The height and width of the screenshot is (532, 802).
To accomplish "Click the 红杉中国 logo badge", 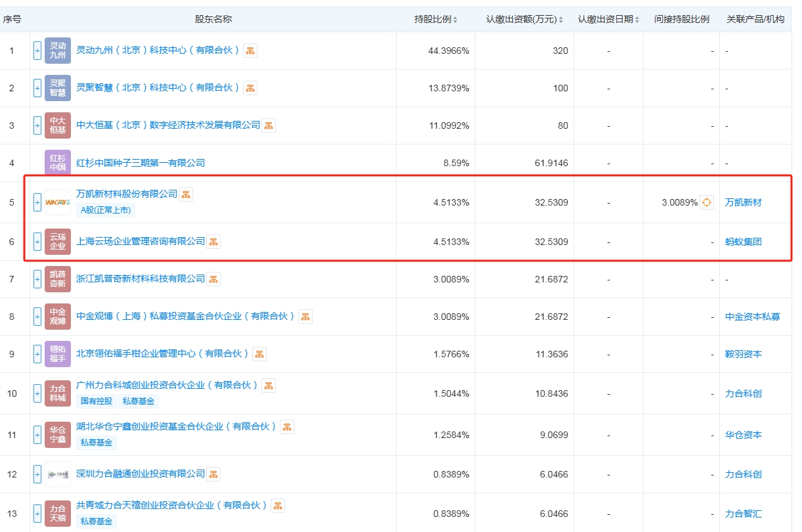I will coord(58,163).
